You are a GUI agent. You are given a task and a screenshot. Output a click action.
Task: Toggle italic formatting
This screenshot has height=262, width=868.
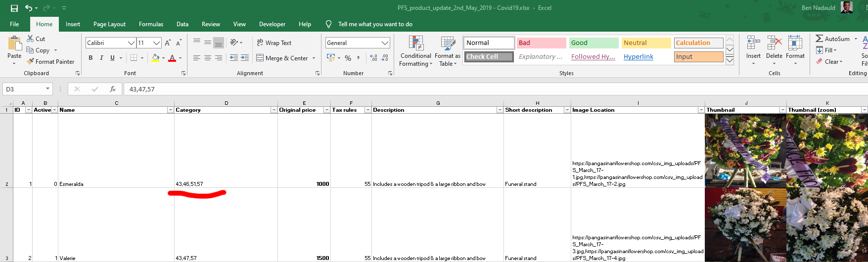coord(101,58)
